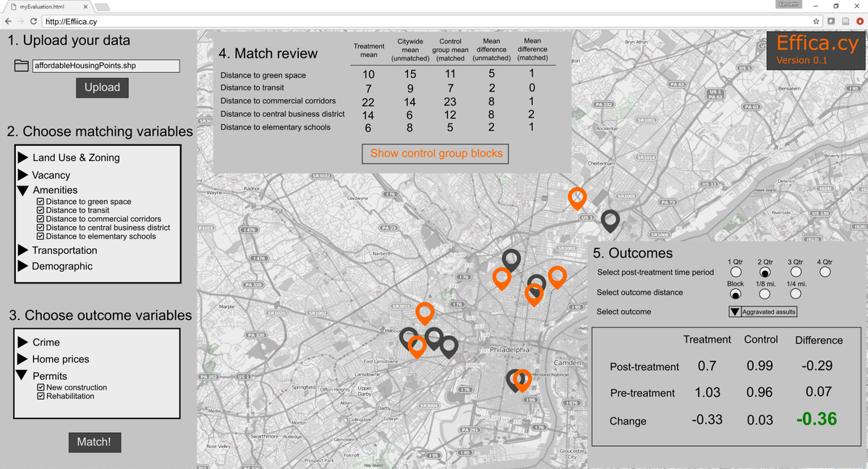Click the gray page extension icon
This screenshot has width=868, height=469.
tap(845, 21)
